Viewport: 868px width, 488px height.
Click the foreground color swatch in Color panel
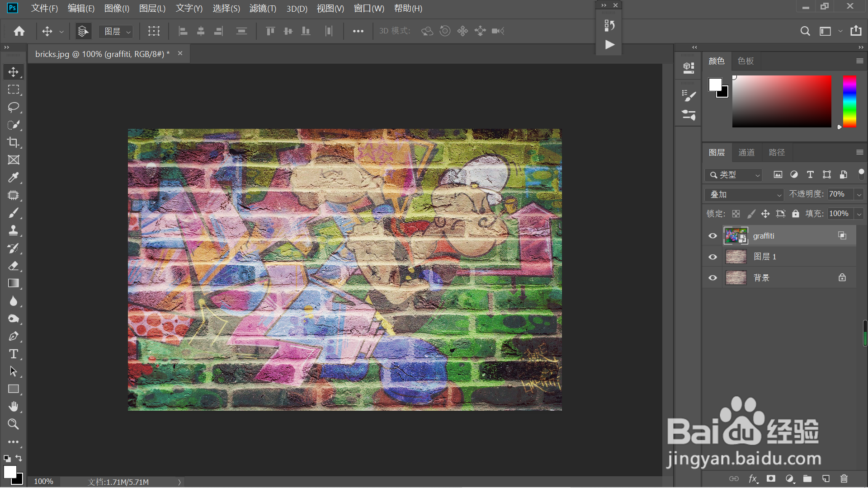(715, 84)
